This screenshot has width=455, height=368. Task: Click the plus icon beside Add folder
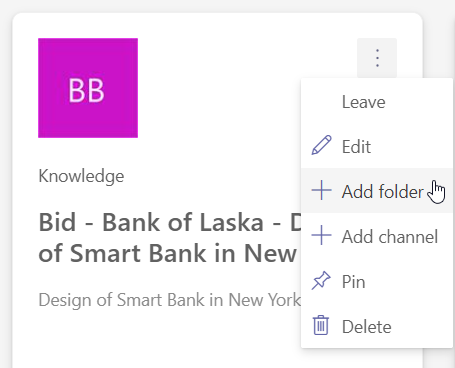tap(321, 190)
